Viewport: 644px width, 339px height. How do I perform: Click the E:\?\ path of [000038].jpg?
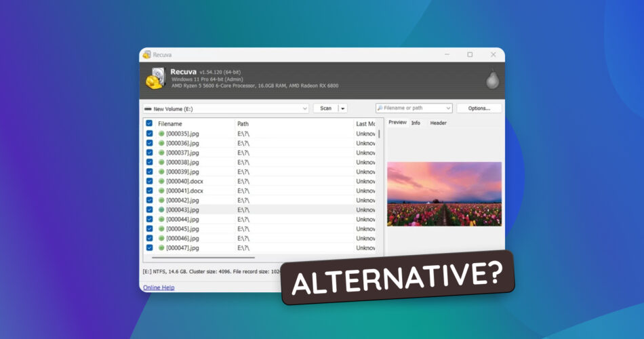coord(243,162)
